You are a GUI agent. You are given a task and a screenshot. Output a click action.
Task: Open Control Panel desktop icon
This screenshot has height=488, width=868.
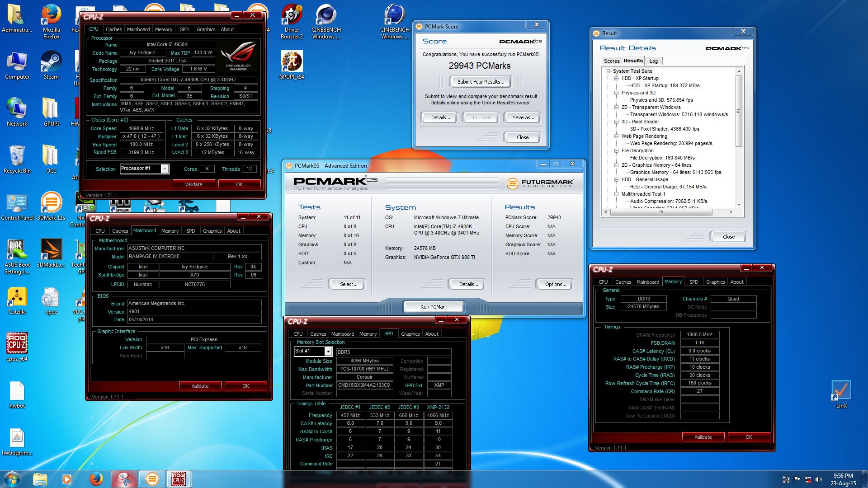17,206
